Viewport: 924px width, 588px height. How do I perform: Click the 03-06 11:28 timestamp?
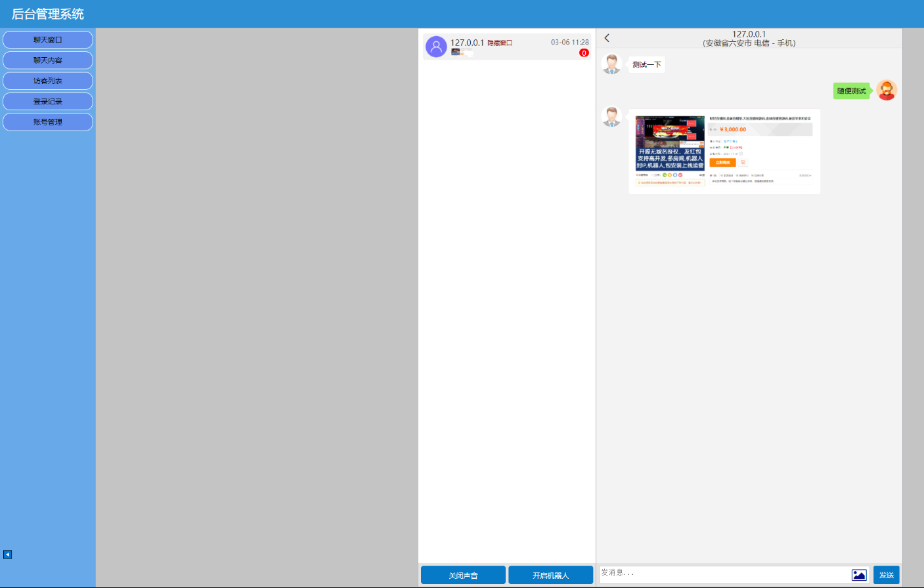click(x=569, y=42)
